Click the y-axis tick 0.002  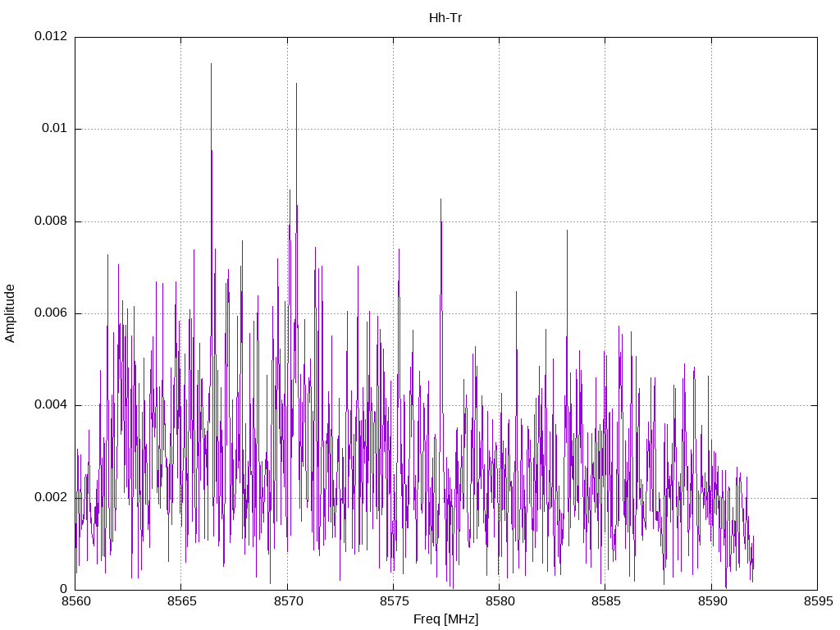tap(51, 498)
